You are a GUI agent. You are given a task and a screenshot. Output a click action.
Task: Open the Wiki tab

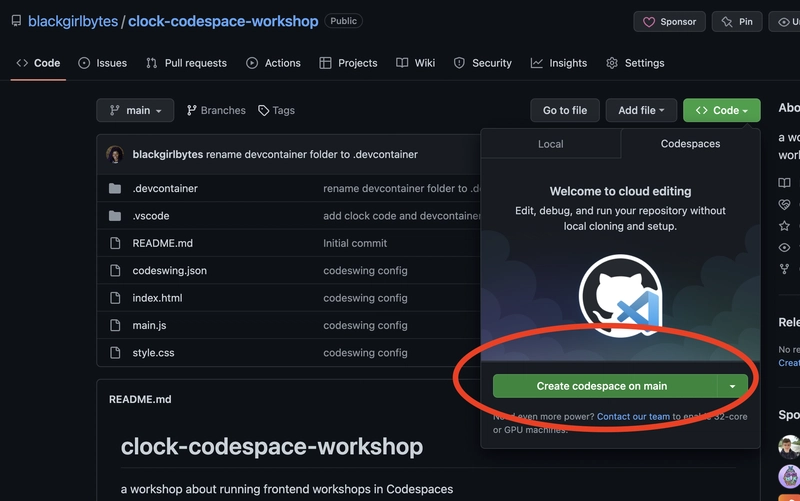415,63
